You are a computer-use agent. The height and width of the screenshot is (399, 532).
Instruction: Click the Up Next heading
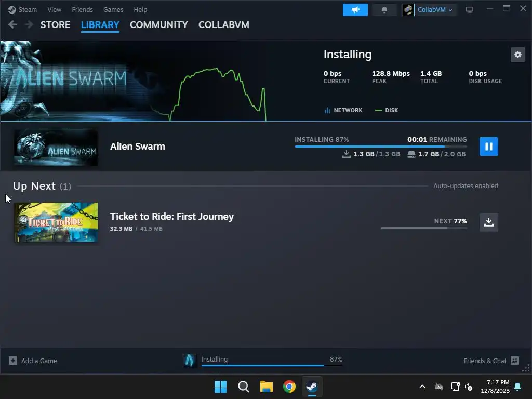[42, 187]
